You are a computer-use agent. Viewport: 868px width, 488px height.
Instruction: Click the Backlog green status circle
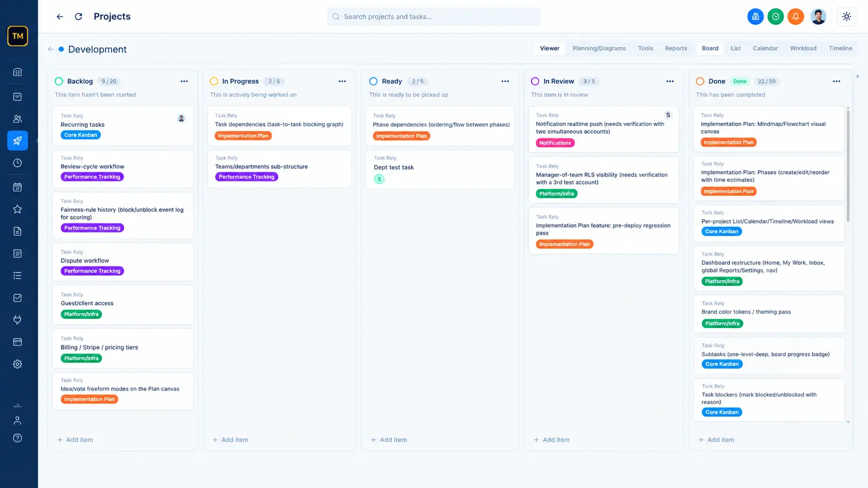(x=59, y=82)
